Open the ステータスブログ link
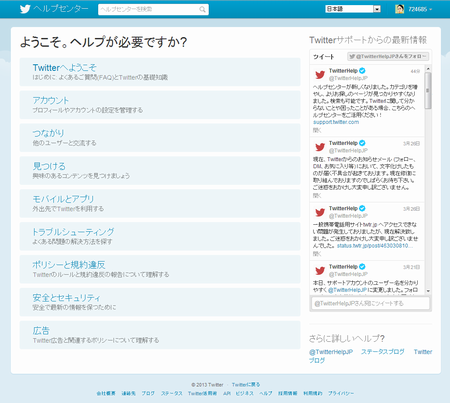 point(383,352)
